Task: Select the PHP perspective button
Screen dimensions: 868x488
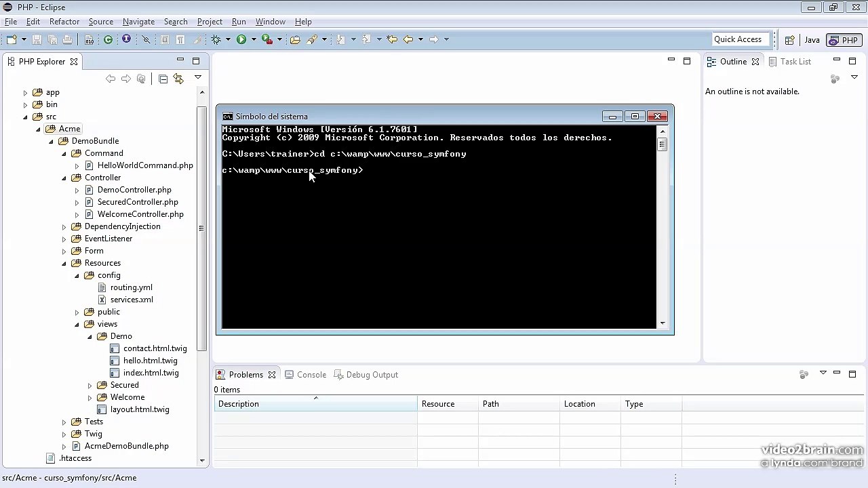Action: tap(843, 40)
